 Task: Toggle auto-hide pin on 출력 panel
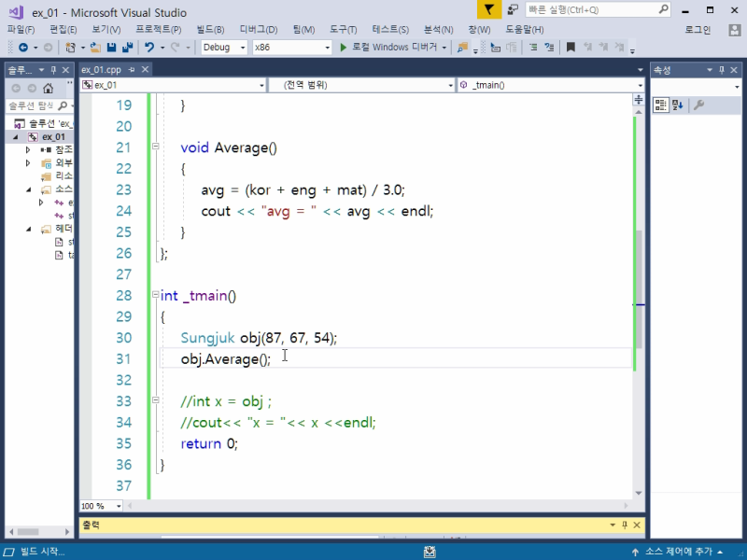coord(625,525)
